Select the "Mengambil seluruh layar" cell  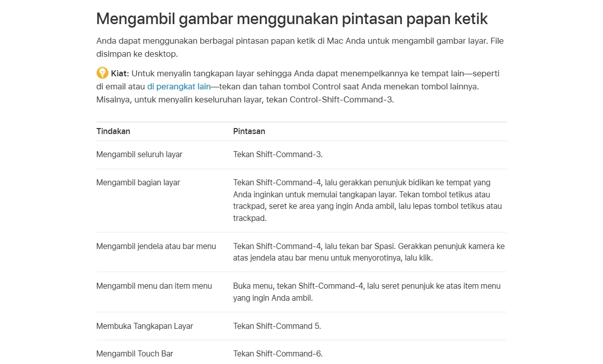coord(139,155)
